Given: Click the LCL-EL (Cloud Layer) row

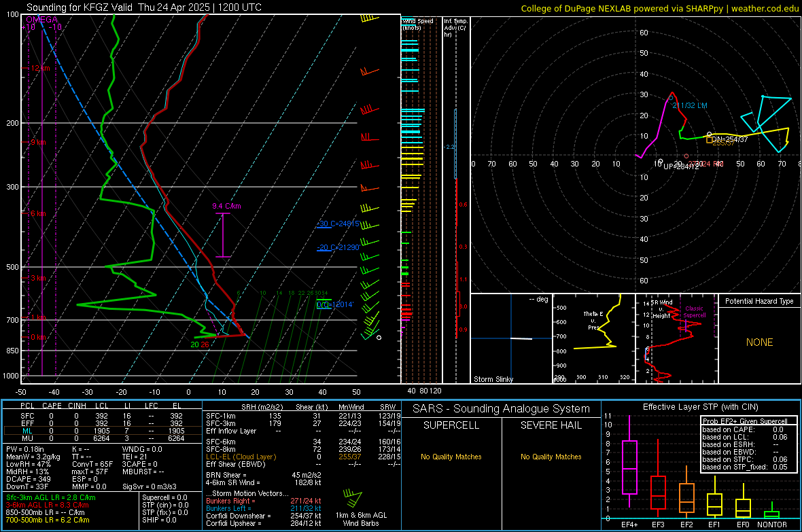Looking at the screenshot, I should [x=303, y=457].
